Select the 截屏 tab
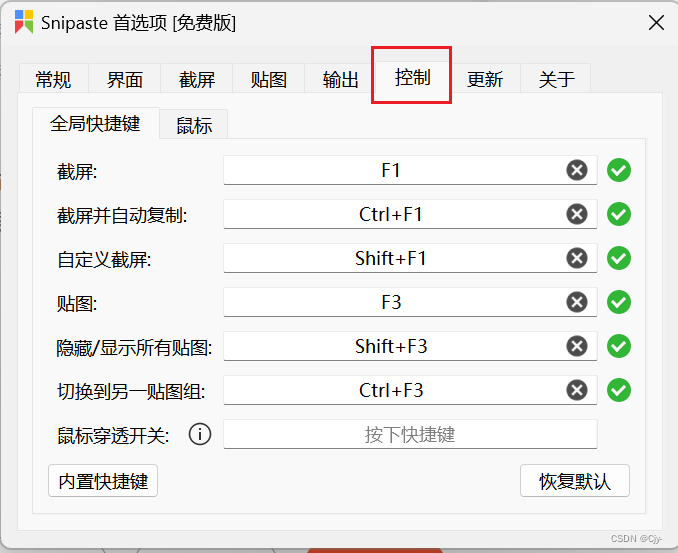This screenshot has height=553, width=678. [x=197, y=79]
